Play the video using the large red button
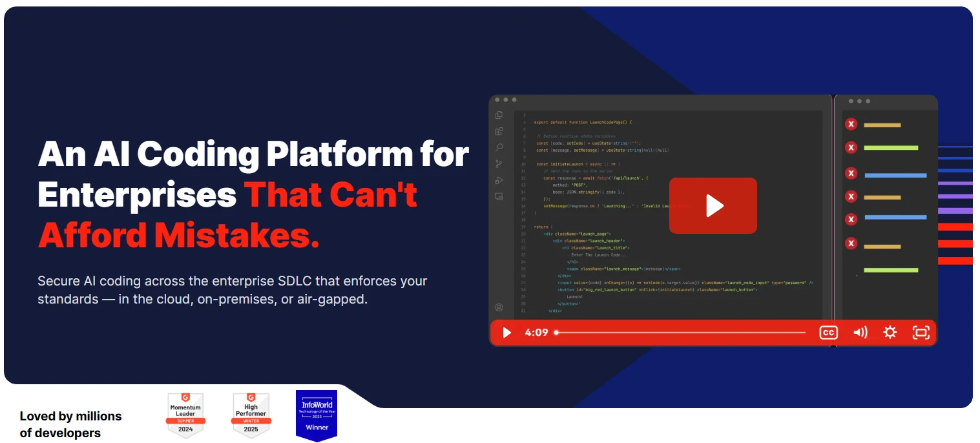980x443 pixels. click(x=713, y=205)
